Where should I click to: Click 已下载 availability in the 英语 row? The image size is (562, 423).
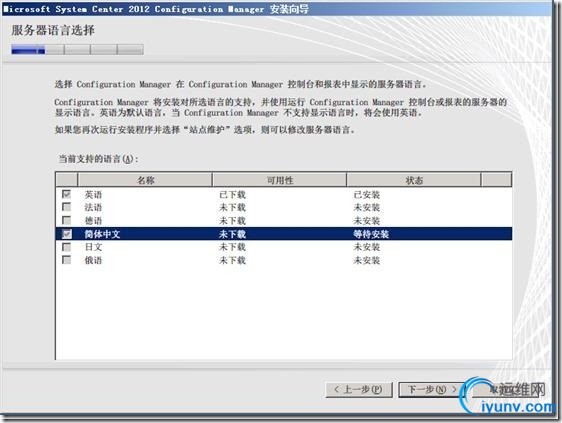tap(232, 195)
